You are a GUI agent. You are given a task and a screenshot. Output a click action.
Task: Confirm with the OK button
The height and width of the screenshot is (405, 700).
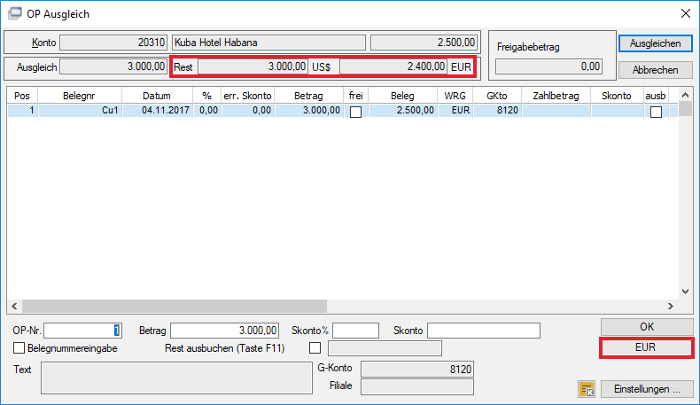click(x=647, y=327)
